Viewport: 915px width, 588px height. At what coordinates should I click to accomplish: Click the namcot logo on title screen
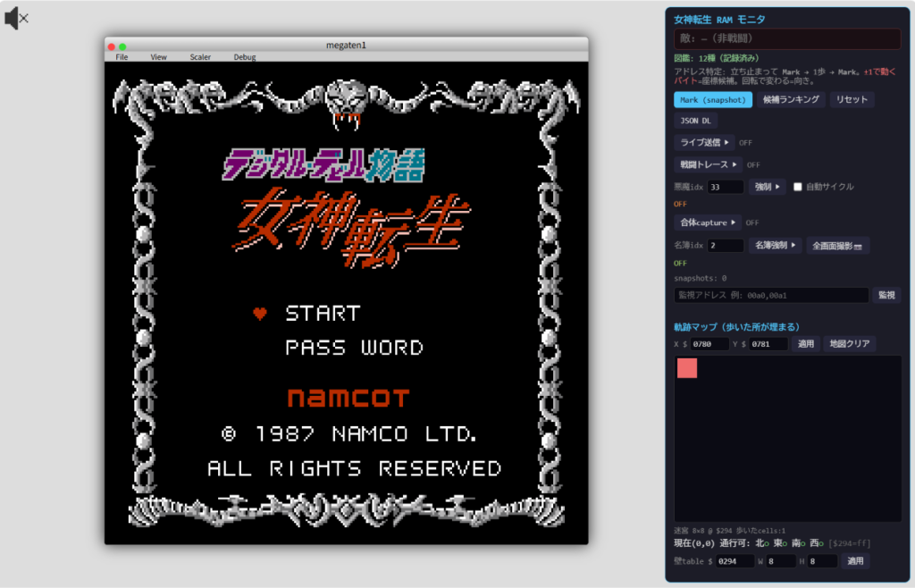click(348, 398)
